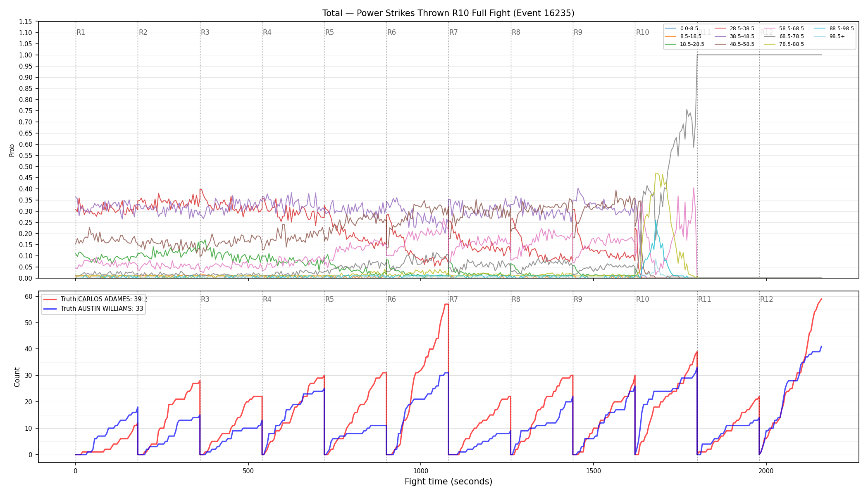
Task: Click the 0.35 tick on the Prob axis
Action: [26, 200]
